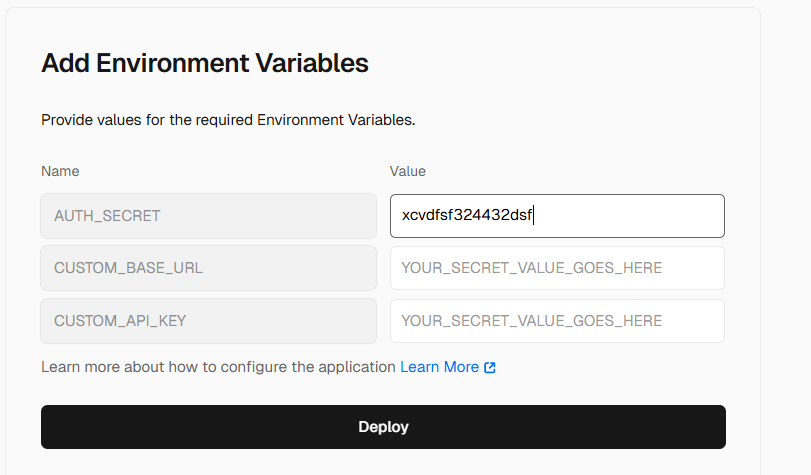The height and width of the screenshot is (475, 811).
Task: Click empty space right of typed AUTH_SECRET value
Action: pos(628,216)
